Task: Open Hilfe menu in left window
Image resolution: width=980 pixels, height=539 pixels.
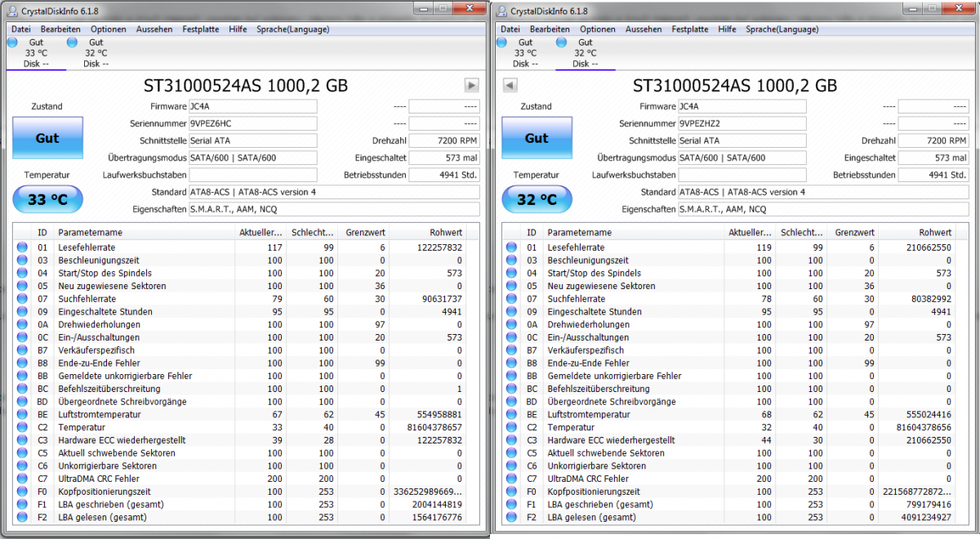Action: click(238, 29)
